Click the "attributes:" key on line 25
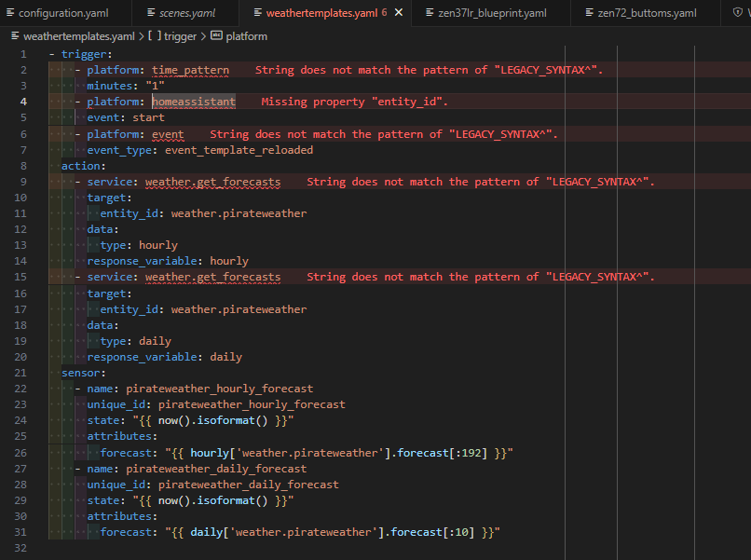The height and width of the screenshot is (560, 751). pos(122,436)
